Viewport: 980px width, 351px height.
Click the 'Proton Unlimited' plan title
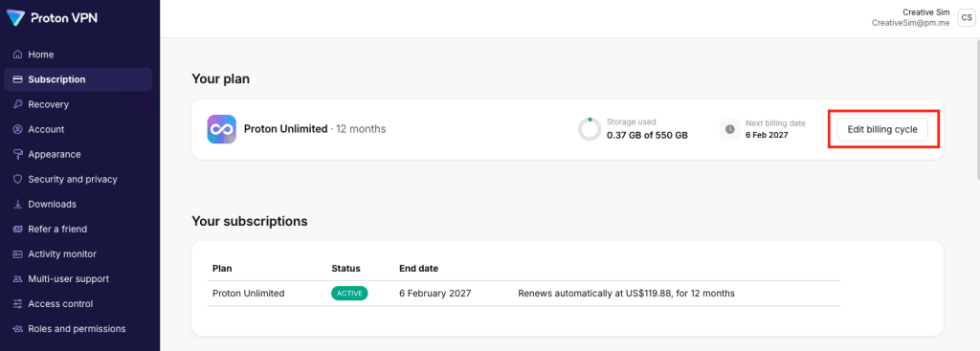(x=285, y=129)
